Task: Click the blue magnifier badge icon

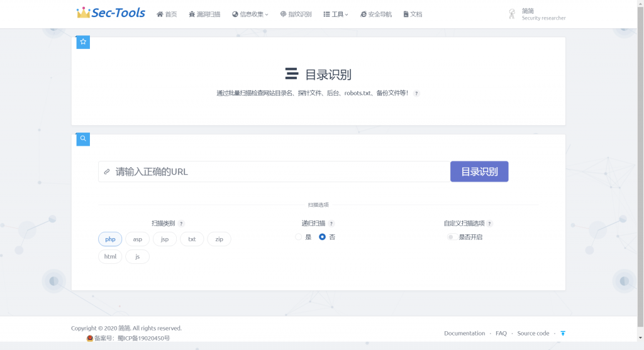Action: point(83,139)
